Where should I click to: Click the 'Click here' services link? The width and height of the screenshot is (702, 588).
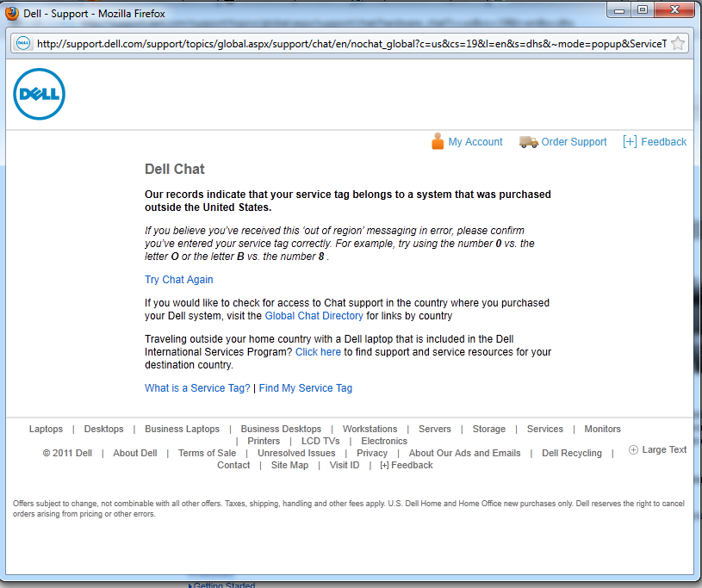(318, 352)
